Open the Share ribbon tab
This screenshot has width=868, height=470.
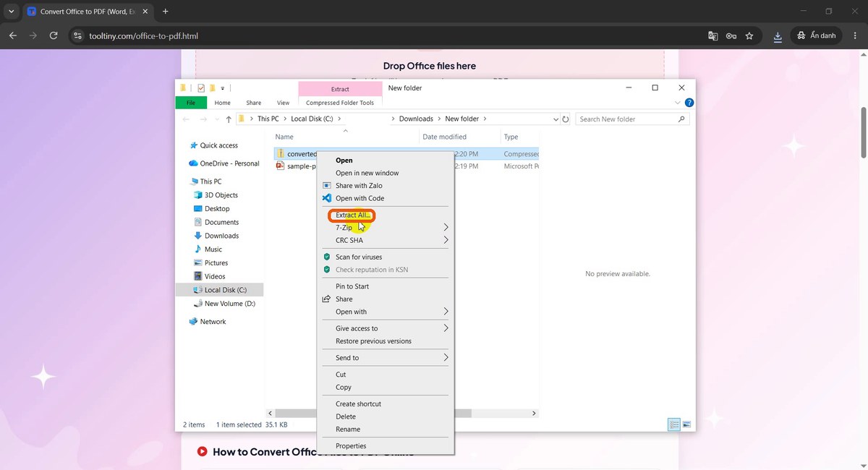[x=253, y=103]
